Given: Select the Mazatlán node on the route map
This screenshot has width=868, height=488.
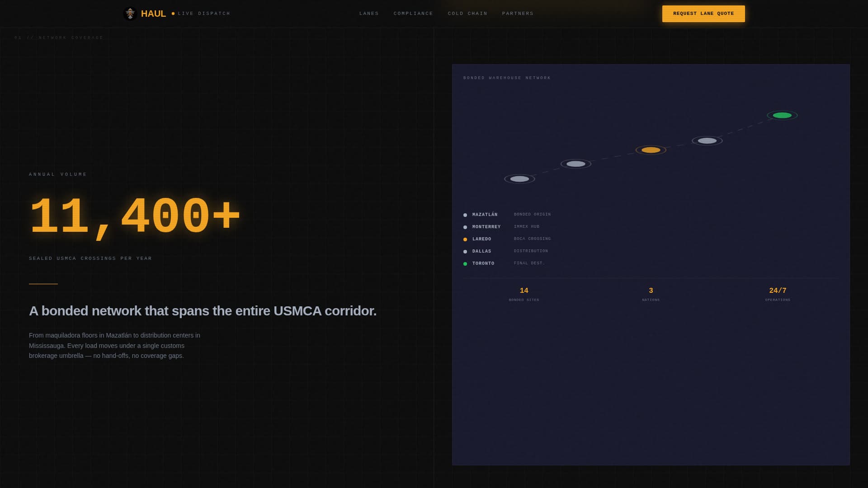Looking at the screenshot, I should (x=519, y=179).
